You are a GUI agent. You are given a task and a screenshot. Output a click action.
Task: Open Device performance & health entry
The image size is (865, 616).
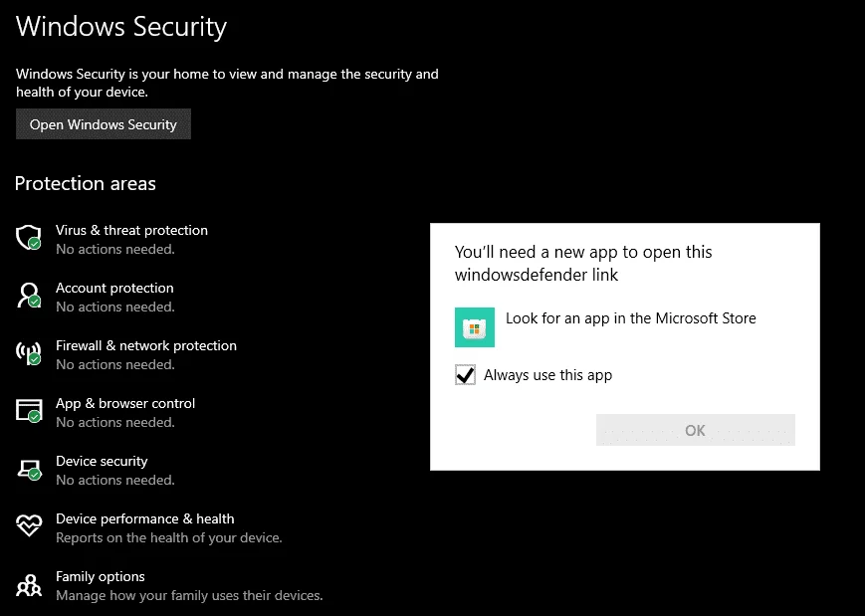pyautogui.click(x=145, y=518)
